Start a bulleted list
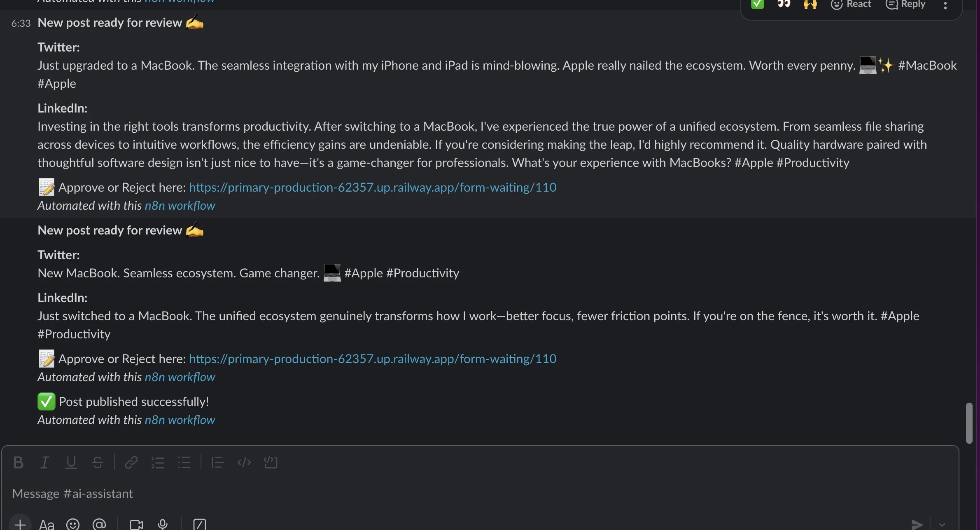The width and height of the screenshot is (980, 530). (184, 462)
